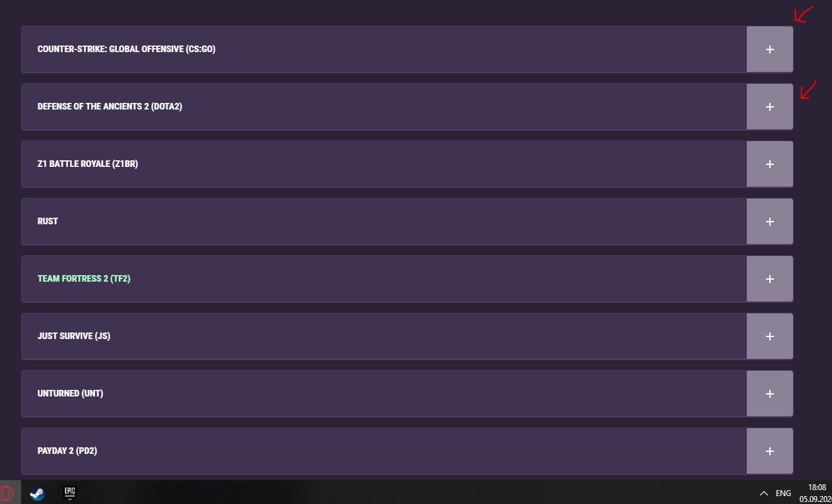Click the Unturned (UNT) row text
This screenshot has height=504, width=832.
coord(70,393)
